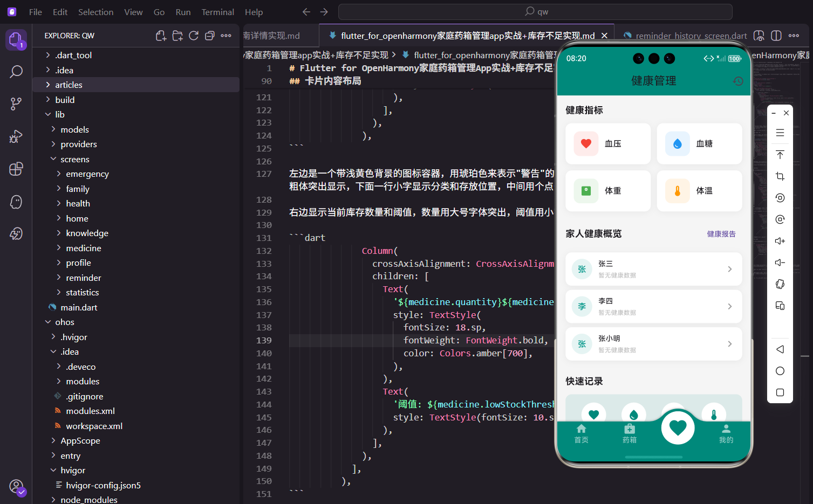Split the editor to the right
This screenshot has height=504, width=813.
coord(776,36)
